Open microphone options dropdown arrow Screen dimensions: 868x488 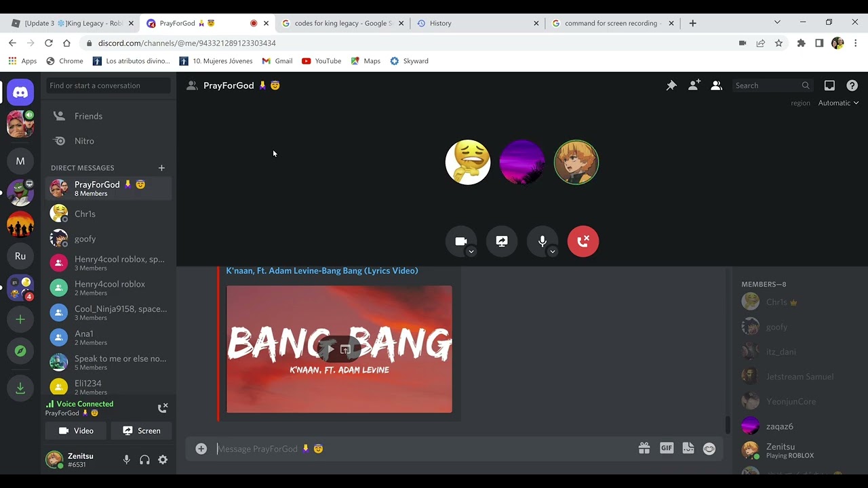pos(552,251)
